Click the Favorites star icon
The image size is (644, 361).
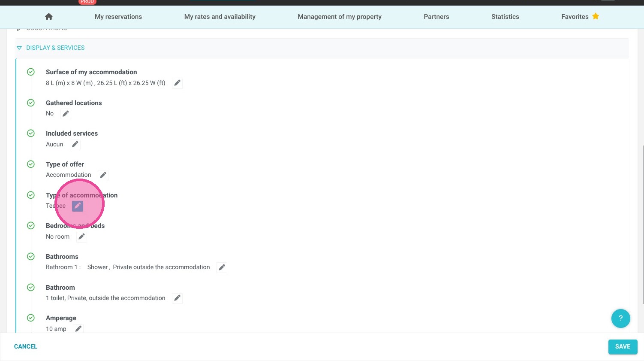tap(596, 16)
